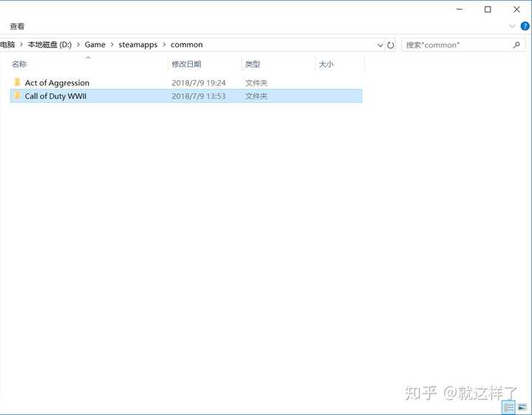Screen dimensions: 532x415
Task: Expand the ribbon with the chevron
Action: [x=512, y=26]
